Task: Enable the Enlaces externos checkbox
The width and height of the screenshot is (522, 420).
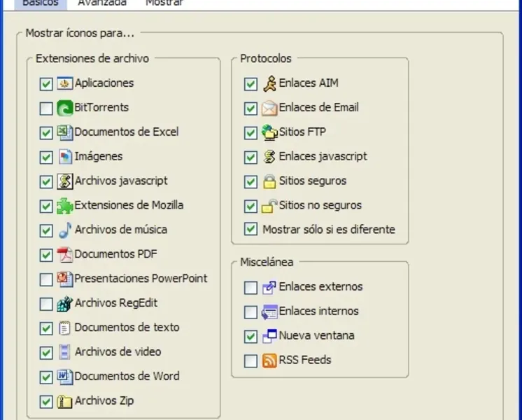Action: 251,288
